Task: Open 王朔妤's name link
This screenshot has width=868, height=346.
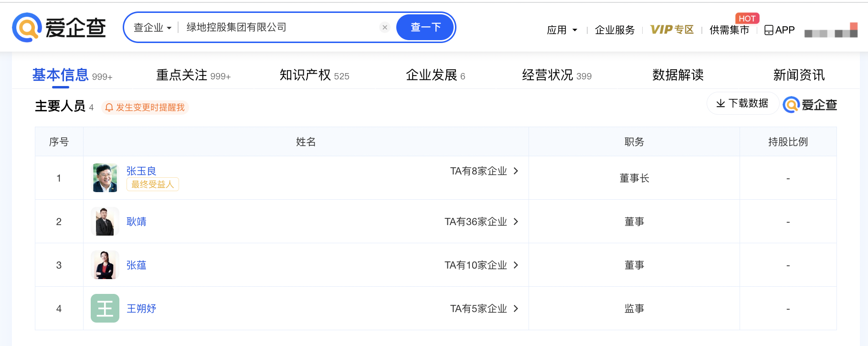Action: click(141, 309)
